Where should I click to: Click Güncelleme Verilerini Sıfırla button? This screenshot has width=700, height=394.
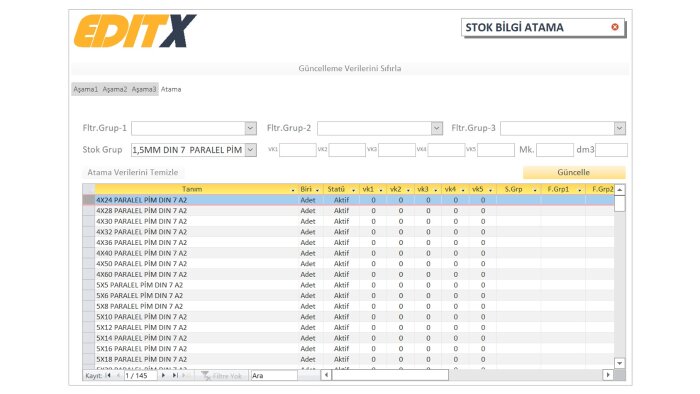[350, 68]
